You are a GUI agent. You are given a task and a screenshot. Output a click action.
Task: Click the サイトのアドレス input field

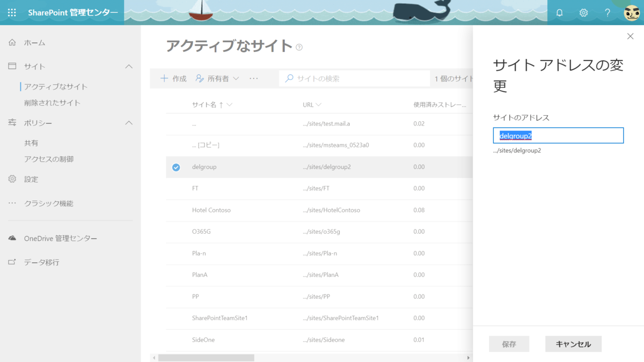tap(558, 136)
